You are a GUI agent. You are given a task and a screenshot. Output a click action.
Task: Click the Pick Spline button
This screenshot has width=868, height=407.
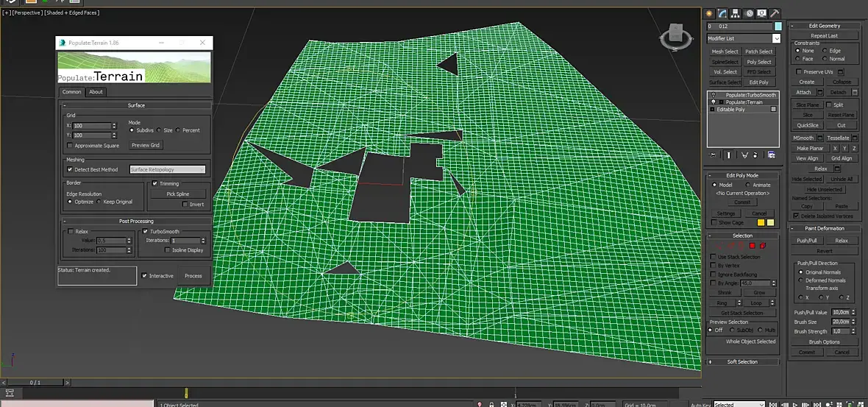tap(178, 194)
